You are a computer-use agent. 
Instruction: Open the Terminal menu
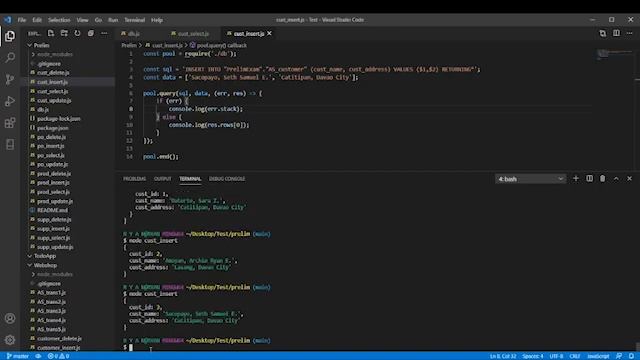coord(135,20)
